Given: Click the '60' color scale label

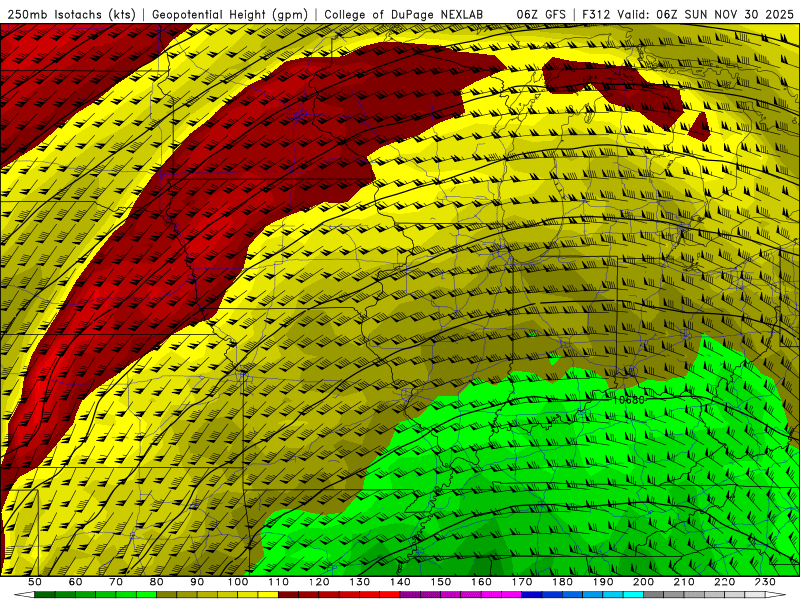Looking at the screenshot, I should [x=75, y=582].
